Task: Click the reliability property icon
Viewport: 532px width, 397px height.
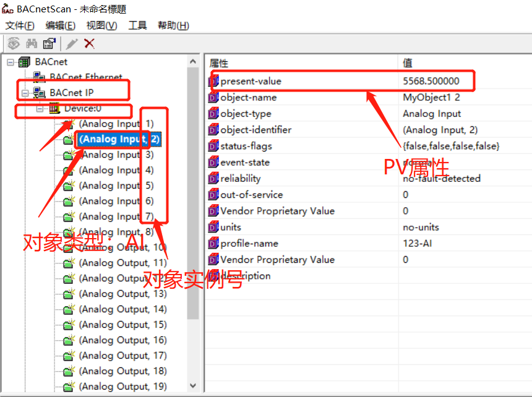Action: tap(213, 178)
